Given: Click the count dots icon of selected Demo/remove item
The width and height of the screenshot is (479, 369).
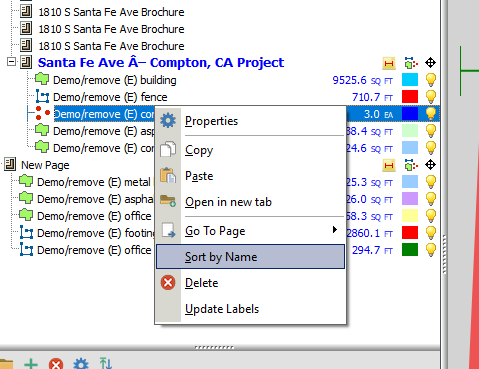Looking at the screenshot, I should [x=42, y=113].
